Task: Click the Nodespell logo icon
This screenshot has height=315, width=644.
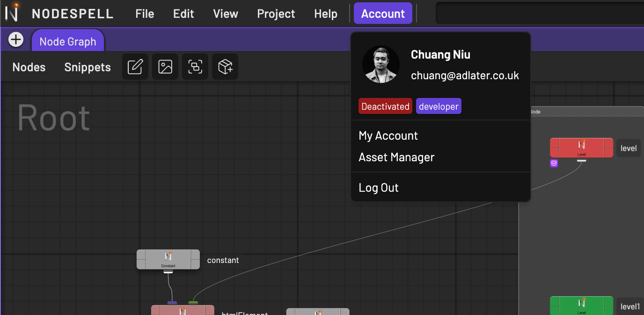Action: tap(12, 13)
